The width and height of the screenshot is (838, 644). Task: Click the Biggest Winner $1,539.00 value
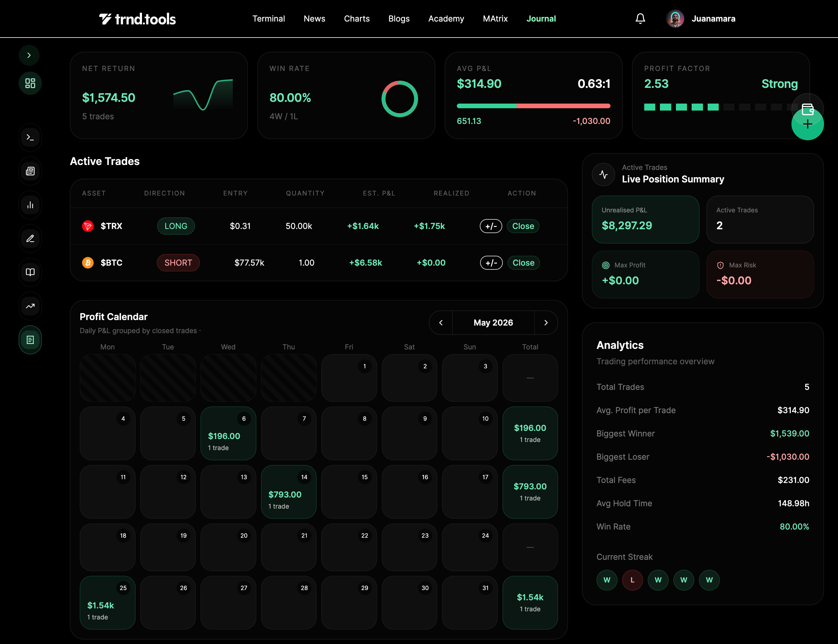(789, 433)
